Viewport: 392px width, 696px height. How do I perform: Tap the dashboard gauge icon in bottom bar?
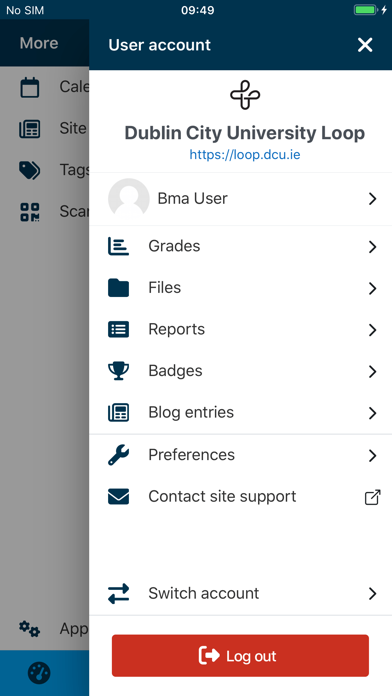[39, 673]
